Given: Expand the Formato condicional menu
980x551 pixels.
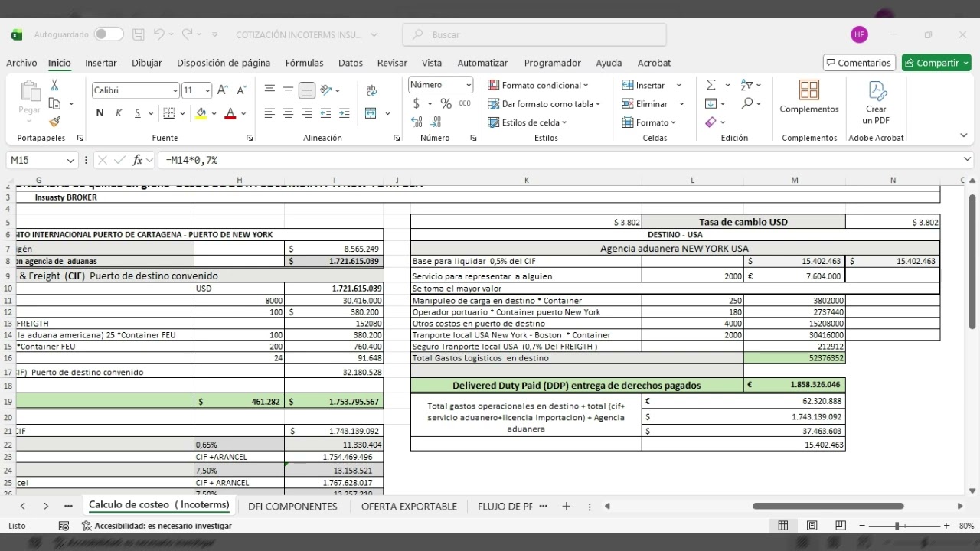Looking at the screenshot, I should [x=538, y=85].
